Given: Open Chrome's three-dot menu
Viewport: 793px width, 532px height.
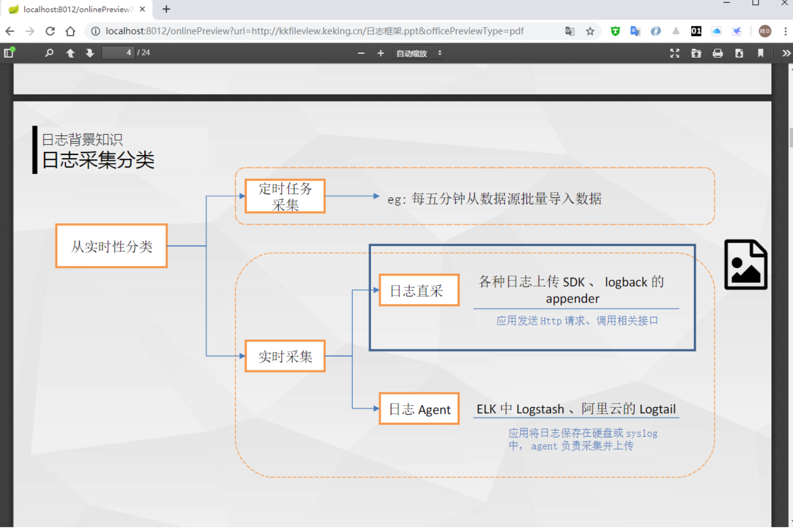Looking at the screenshot, I should tap(785, 31).
